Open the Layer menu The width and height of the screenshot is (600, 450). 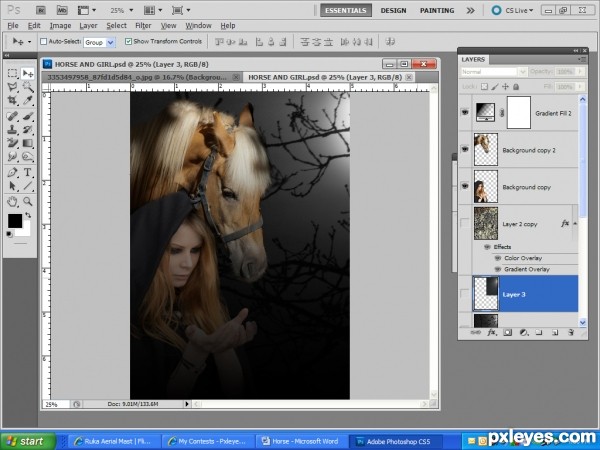[x=88, y=26]
